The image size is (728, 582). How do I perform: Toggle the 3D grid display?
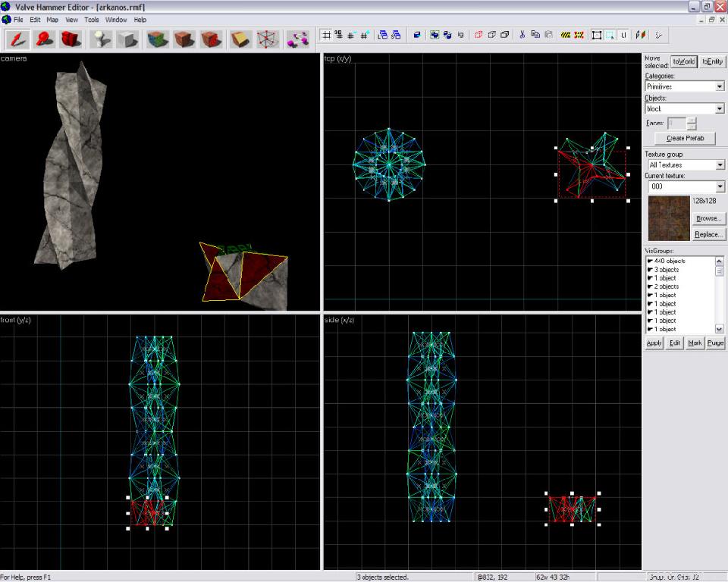(x=339, y=35)
